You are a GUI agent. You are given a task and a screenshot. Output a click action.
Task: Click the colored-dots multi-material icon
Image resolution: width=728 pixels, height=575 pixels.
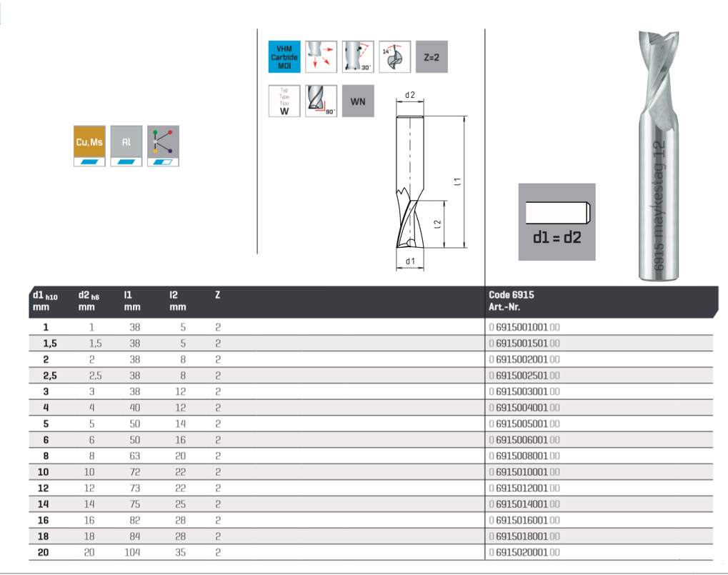point(164,142)
